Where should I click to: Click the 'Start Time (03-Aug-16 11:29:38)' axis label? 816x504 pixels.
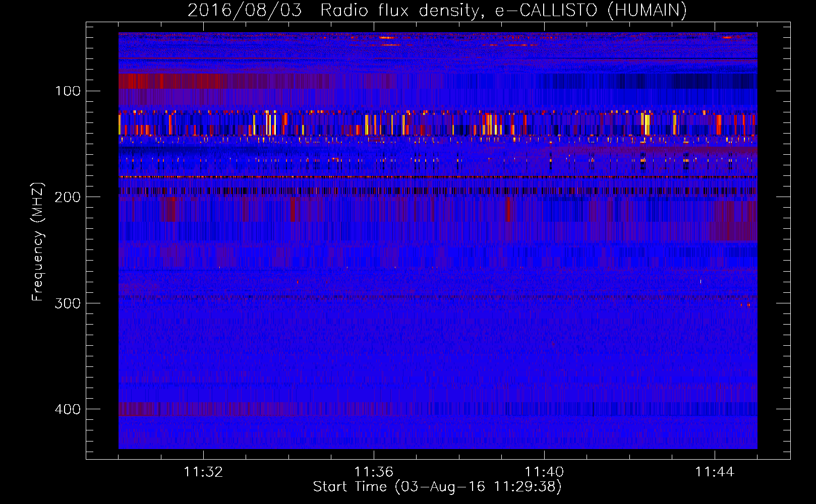pyautogui.click(x=437, y=487)
